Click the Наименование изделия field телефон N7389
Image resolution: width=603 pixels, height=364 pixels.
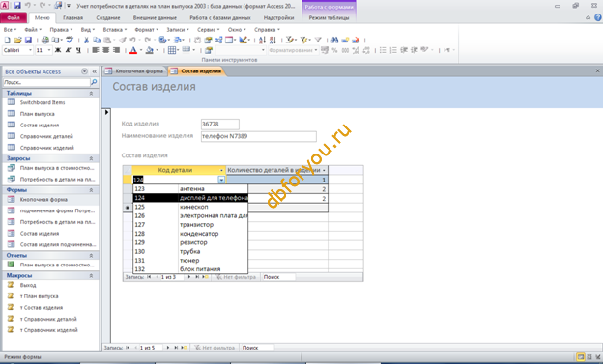[259, 136]
